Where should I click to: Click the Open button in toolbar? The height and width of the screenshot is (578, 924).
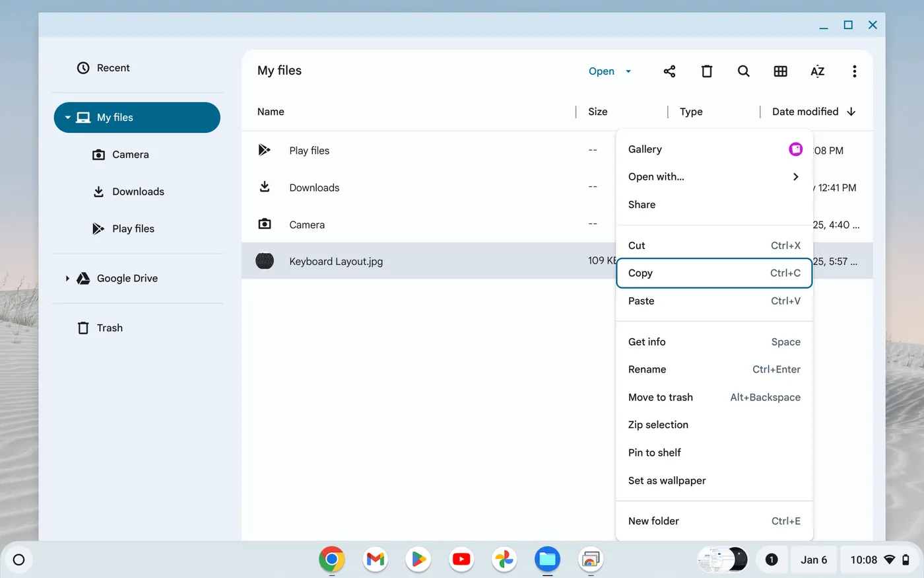click(x=601, y=71)
